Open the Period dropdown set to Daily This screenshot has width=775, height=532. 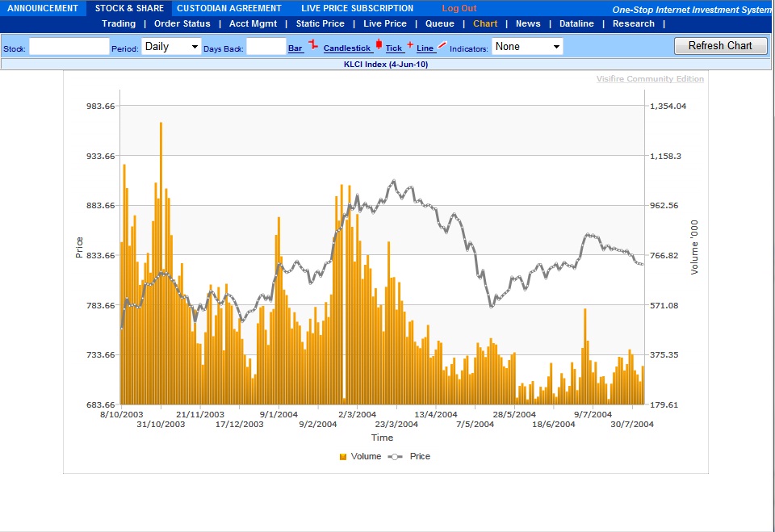coord(171,47)
